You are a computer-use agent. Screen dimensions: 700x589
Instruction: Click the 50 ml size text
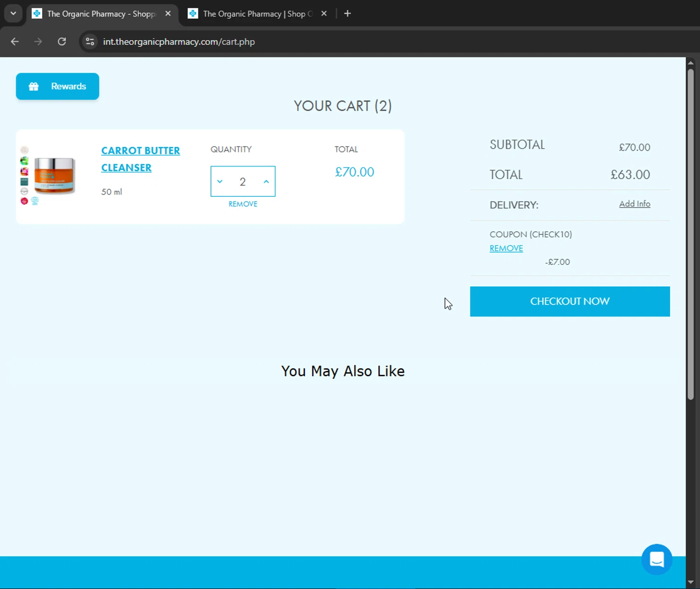[x=112, y=192]
